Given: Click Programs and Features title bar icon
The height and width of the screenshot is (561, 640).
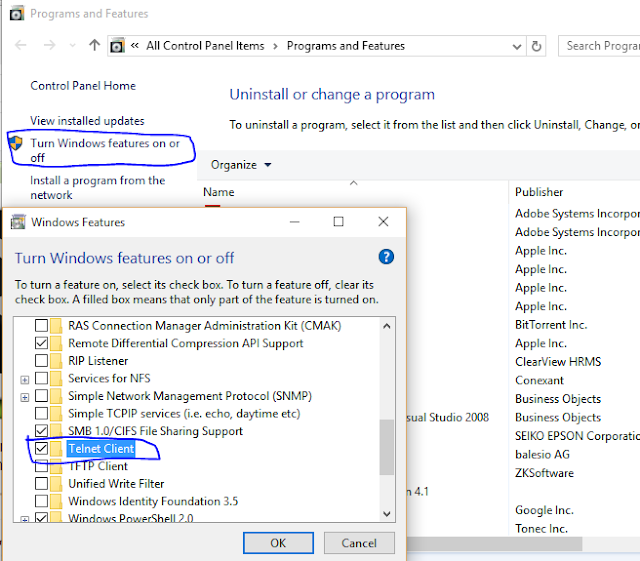Looking at the screenshot, I should coord(16,14).
